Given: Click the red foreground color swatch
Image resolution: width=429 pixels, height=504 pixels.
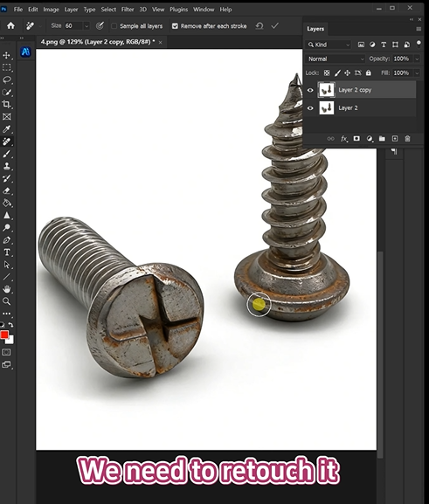Looking at the screenshot, I should click(x=4, y=335).
